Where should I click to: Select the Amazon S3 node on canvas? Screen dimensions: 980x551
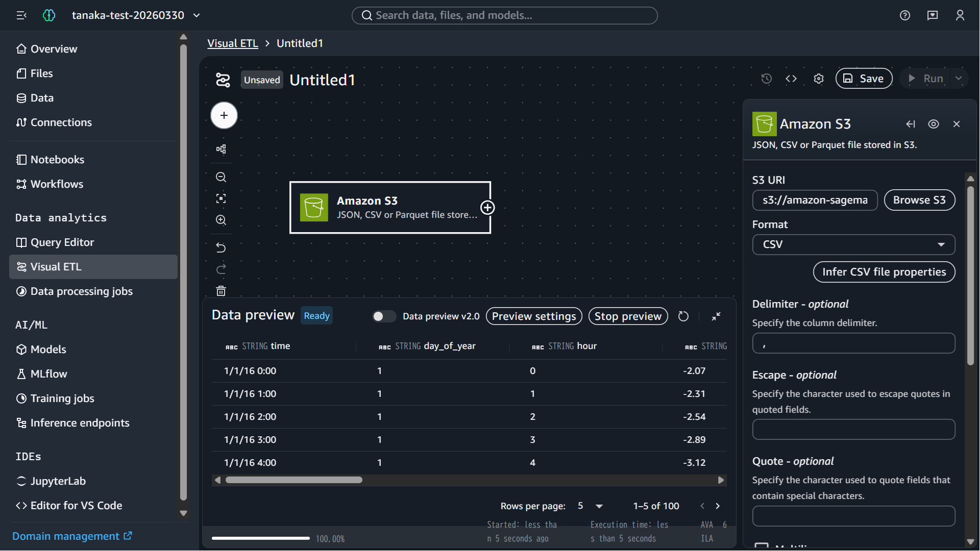click(x=390, y=208)
